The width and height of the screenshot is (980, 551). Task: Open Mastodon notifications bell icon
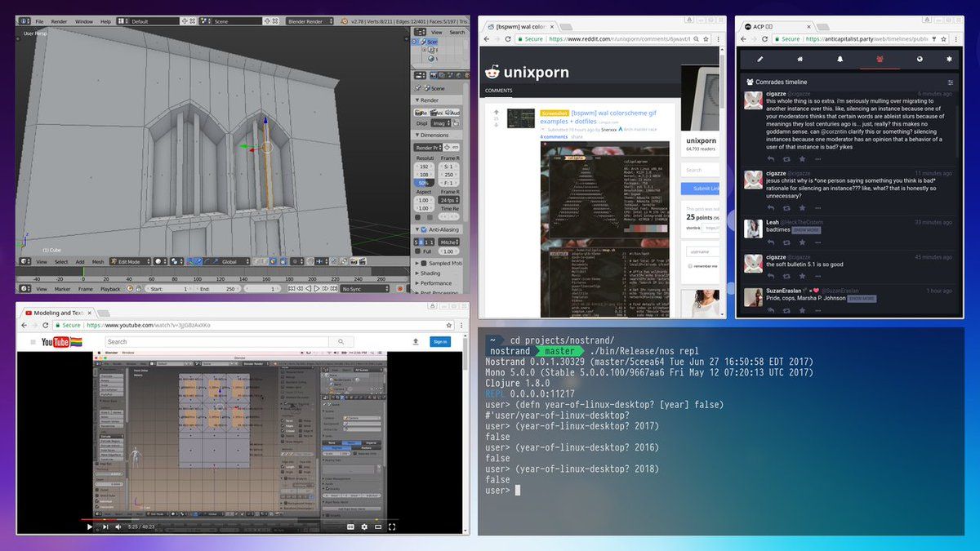(x=840, y=59)
